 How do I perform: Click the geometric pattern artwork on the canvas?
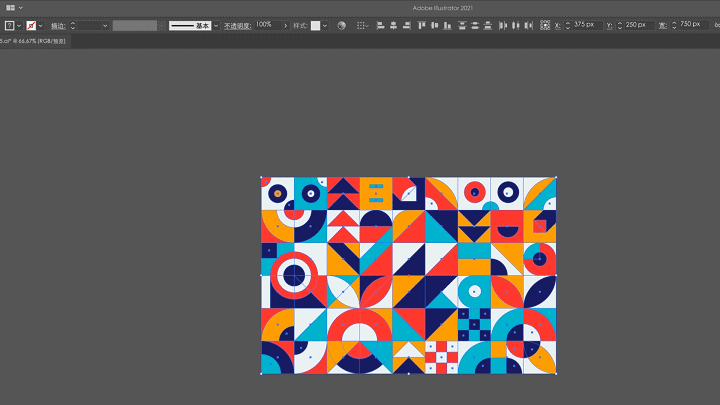coord(408,276)
